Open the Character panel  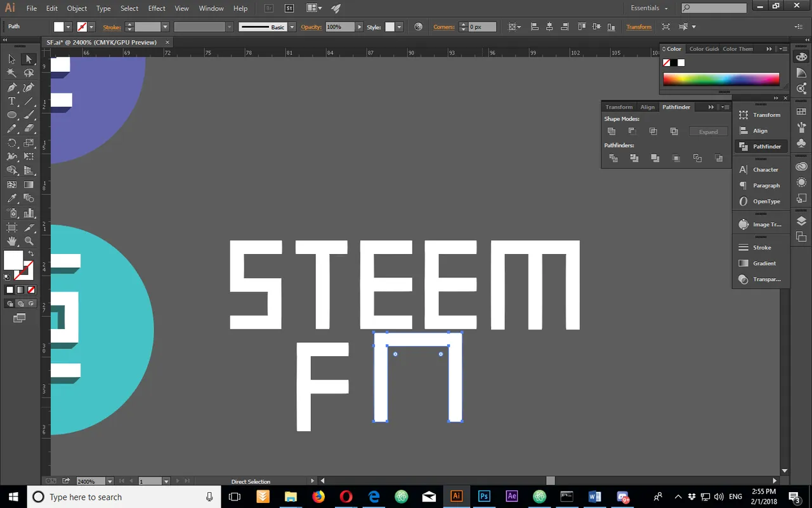click(x=760, y=170)
